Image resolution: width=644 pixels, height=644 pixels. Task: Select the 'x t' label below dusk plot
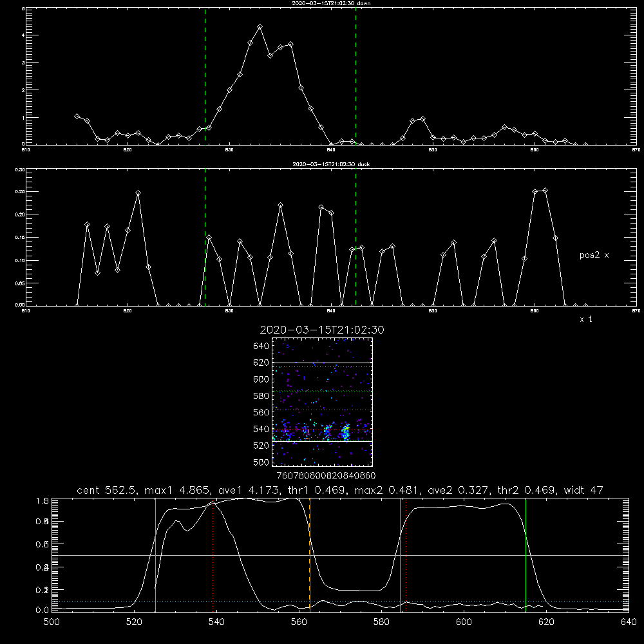point(585,319)
